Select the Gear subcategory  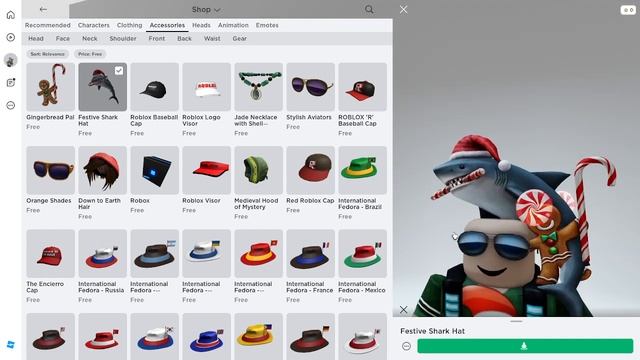pos(239,38)
